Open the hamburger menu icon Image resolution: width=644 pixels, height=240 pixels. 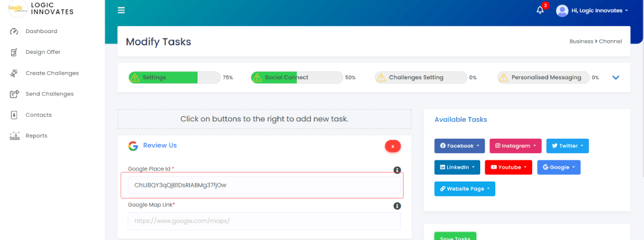[121, 10]
